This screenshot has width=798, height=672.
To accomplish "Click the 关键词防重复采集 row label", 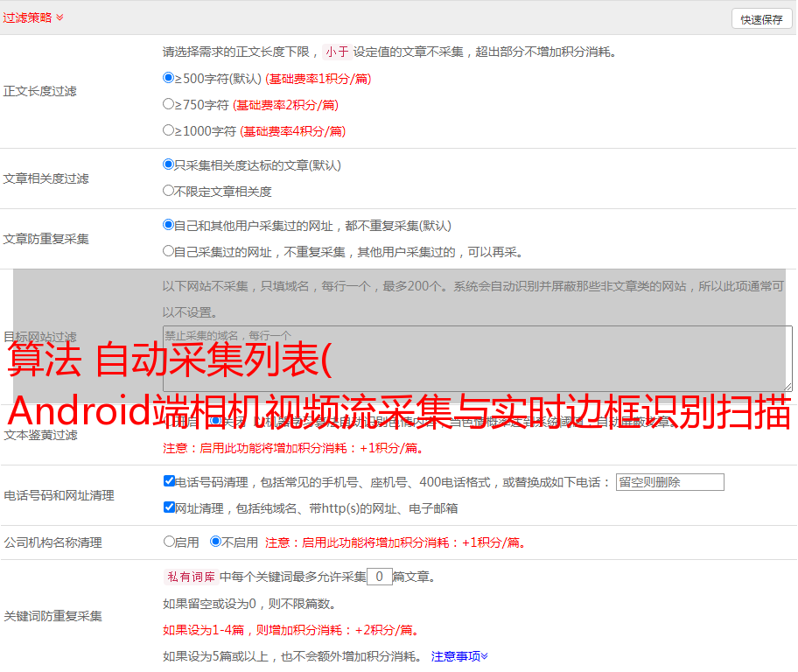I will point(52,616).
